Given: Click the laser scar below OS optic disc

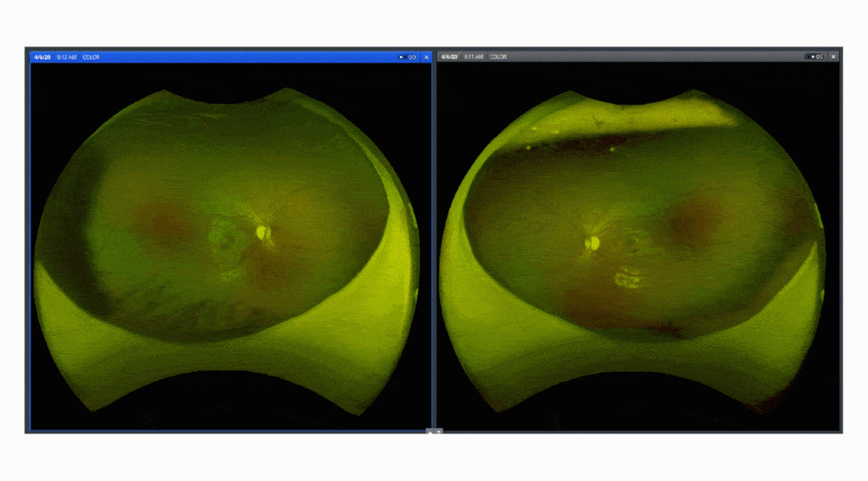Looking at the screenshot, I should 628,278.
